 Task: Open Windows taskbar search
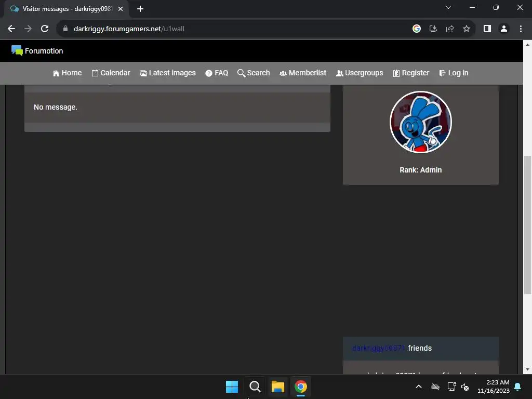(x=255, y=387)
